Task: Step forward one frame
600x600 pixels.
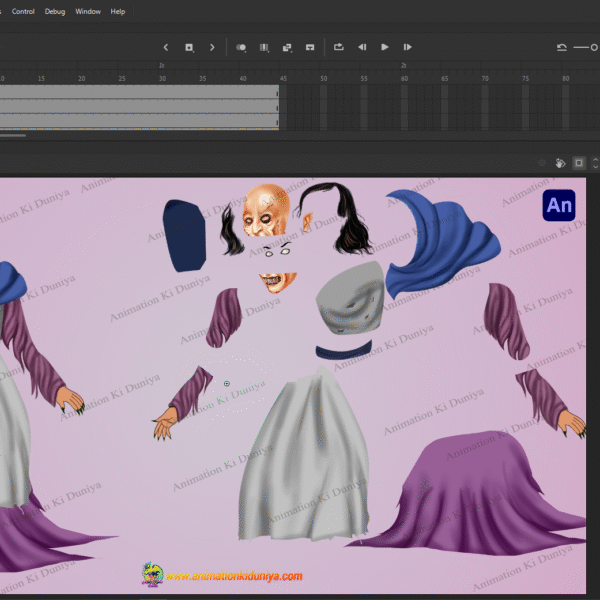Action: [x=408, y=47]
